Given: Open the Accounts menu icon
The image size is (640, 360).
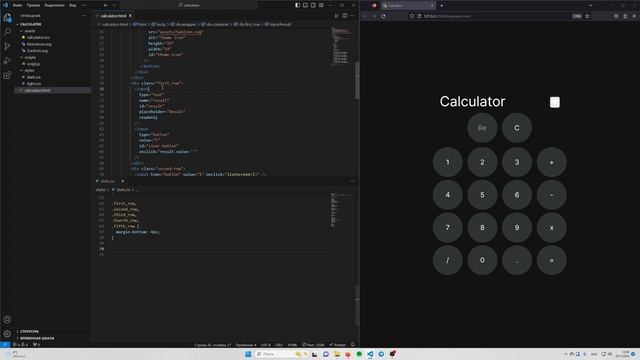Looking at the screenshot, I should coord(7,320).
